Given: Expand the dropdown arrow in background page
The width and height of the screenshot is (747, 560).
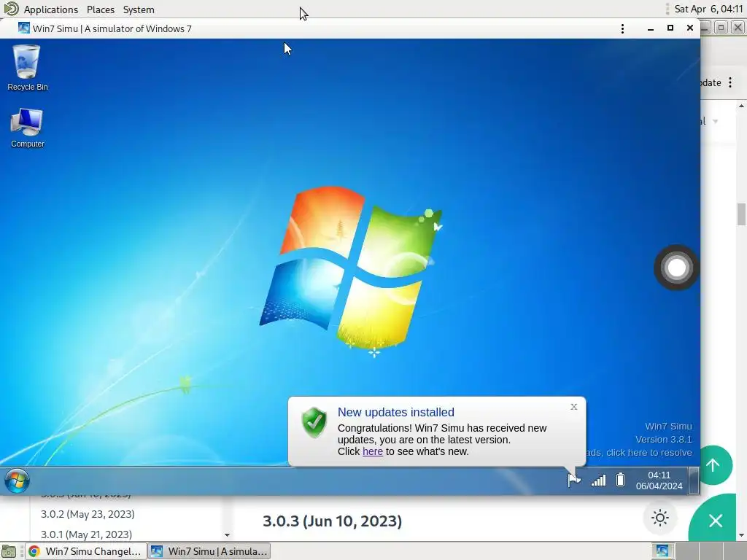Looking at the screenshot, I should 715,122.
